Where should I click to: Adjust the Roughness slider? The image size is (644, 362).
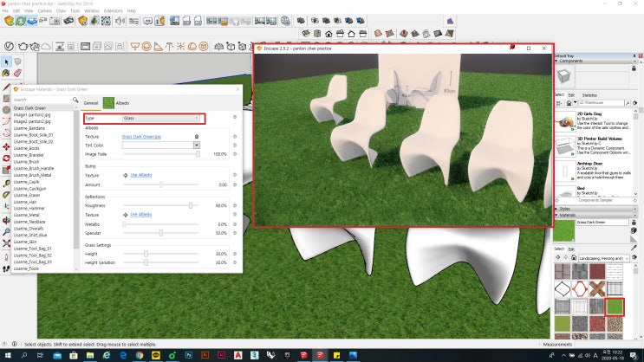191,205
